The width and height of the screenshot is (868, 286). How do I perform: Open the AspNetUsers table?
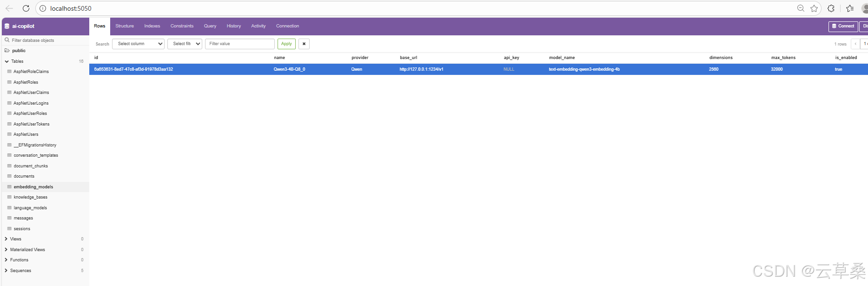(x=26, y=134)
